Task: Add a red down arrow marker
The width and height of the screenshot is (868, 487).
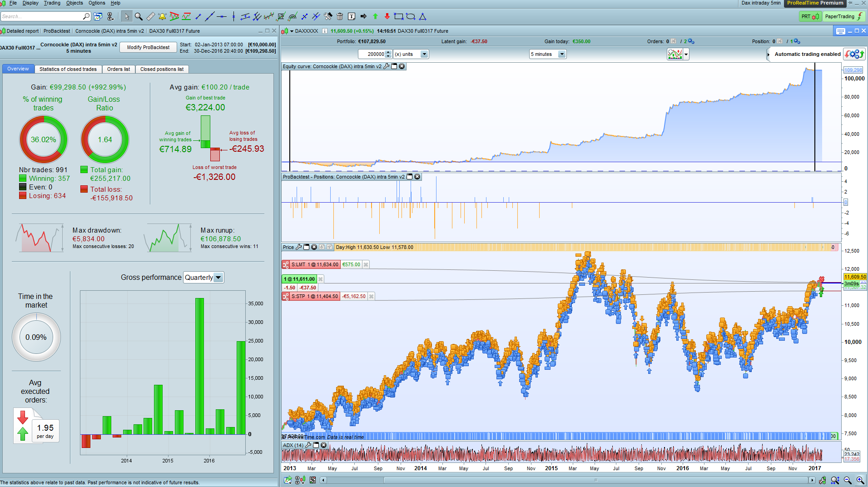Action: pyautogui.click(x=387, y=17)
